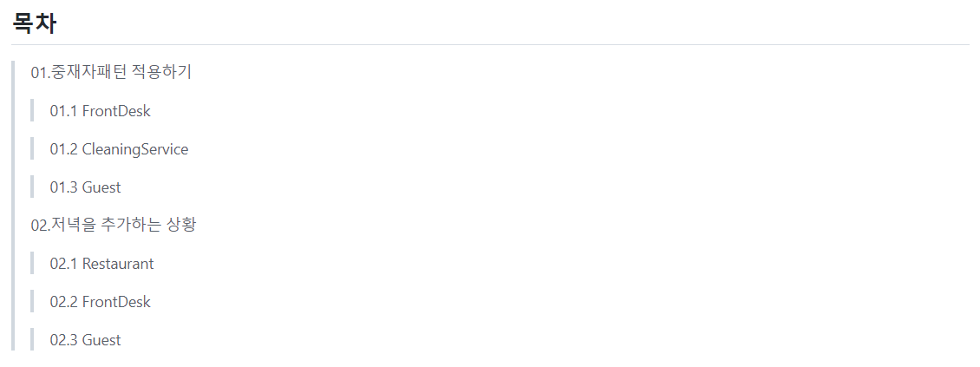Click the gray quote bar beside 01.3 Guest
980x367 pixels.
(x=32, y=187)
